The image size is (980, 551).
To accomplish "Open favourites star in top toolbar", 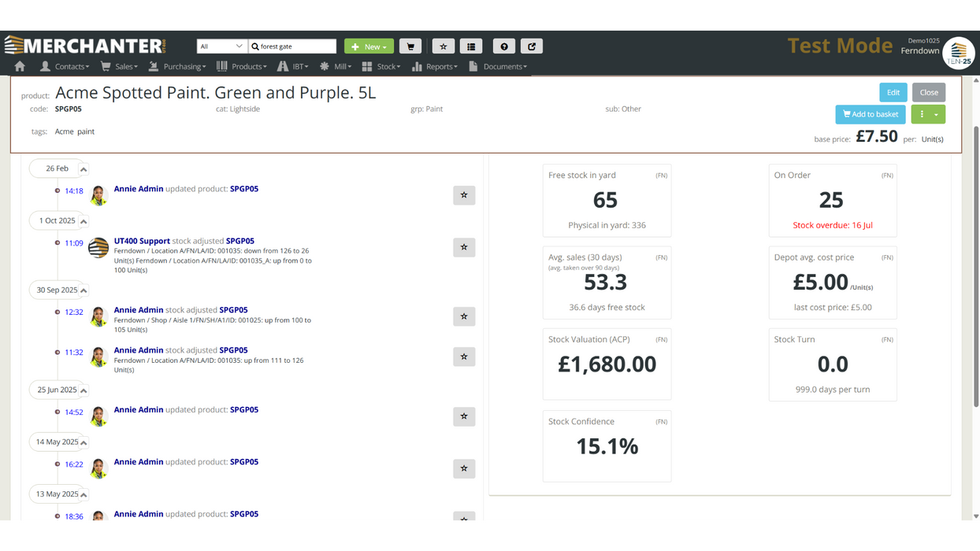I will click(x=444, y=46).
